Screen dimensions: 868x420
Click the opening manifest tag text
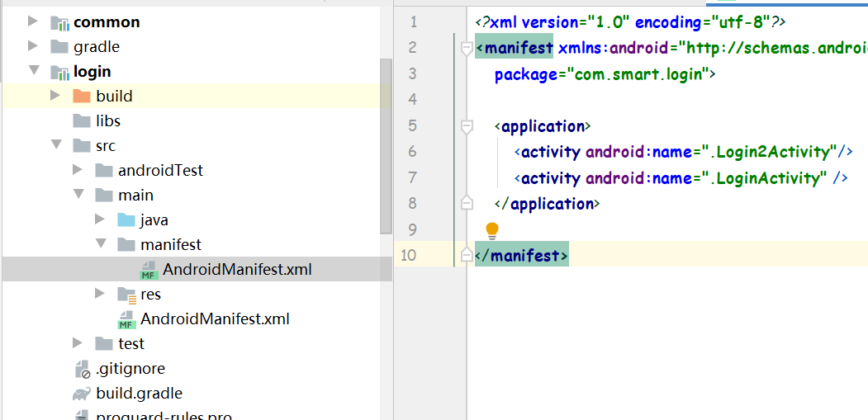[515, 48]
